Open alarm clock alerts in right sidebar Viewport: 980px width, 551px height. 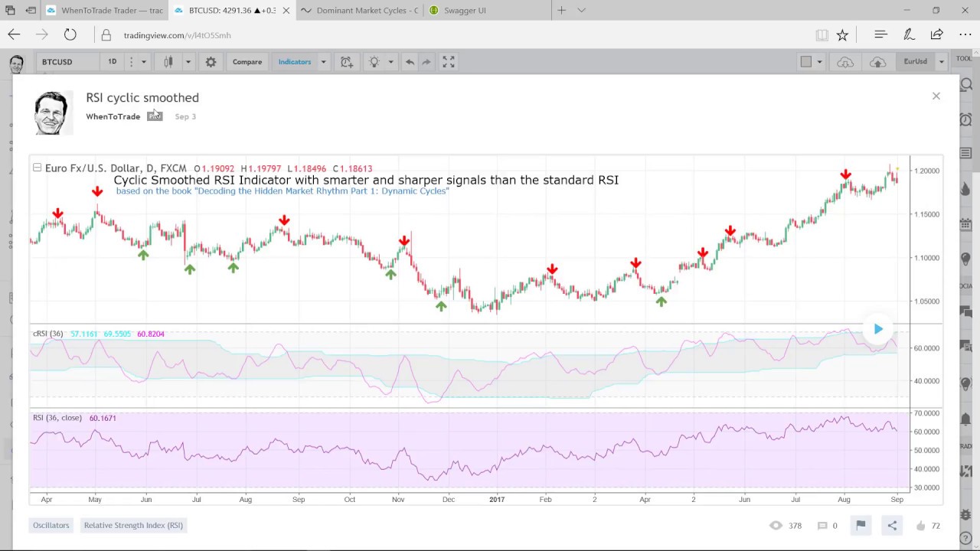point(965,120)
